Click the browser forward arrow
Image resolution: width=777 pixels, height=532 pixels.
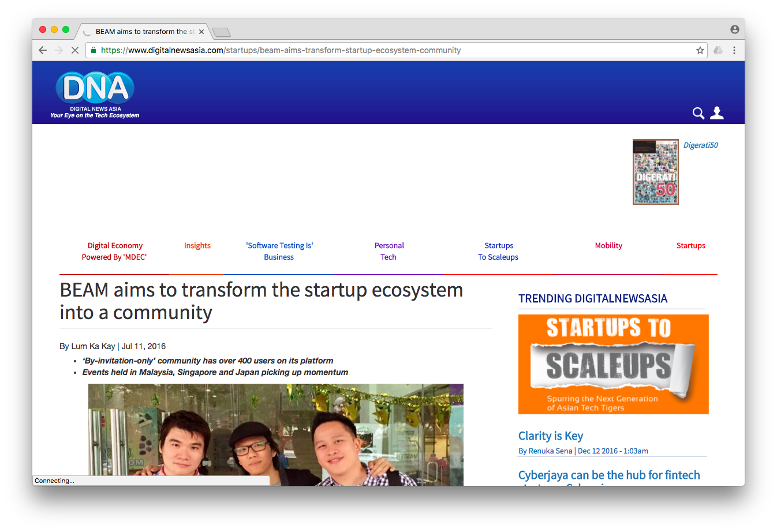pos(59,50)
